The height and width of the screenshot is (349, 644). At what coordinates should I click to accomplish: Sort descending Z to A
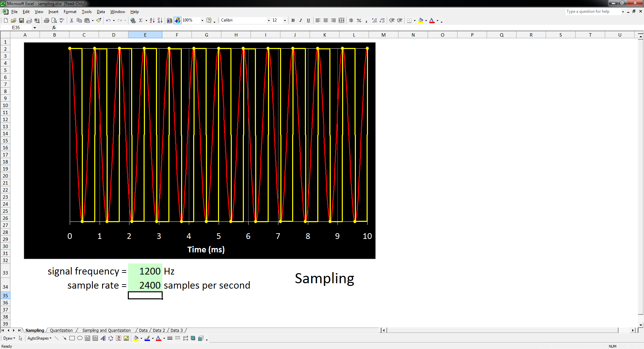click(x=160, y=20)
